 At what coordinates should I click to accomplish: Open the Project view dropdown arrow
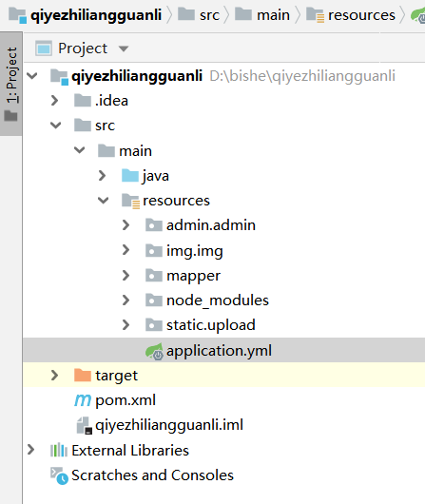pos(124,48)
